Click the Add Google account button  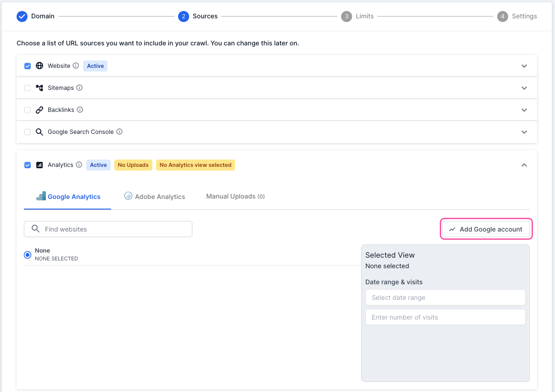point(486,229)
